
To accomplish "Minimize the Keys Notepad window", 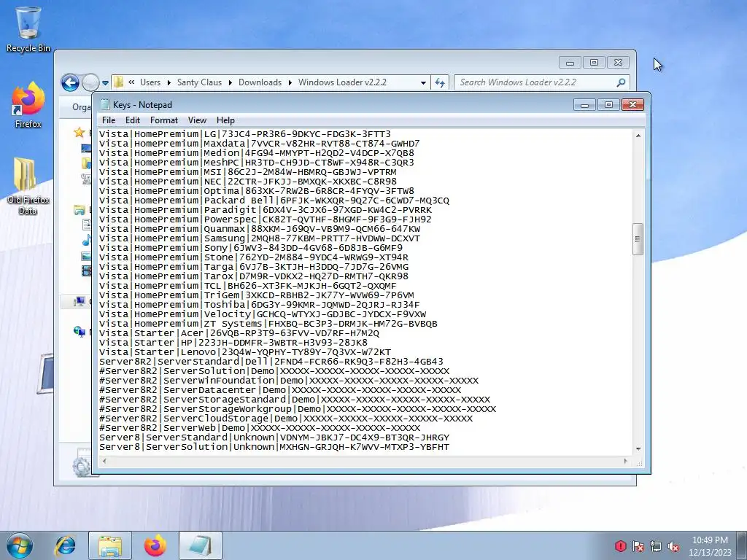I will coord(584,105).
